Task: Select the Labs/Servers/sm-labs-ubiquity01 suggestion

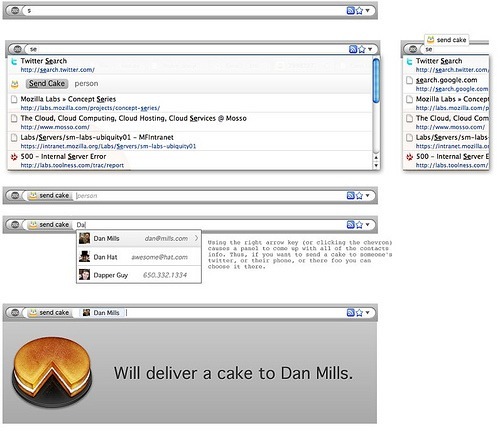Action: tap(189, 141)
